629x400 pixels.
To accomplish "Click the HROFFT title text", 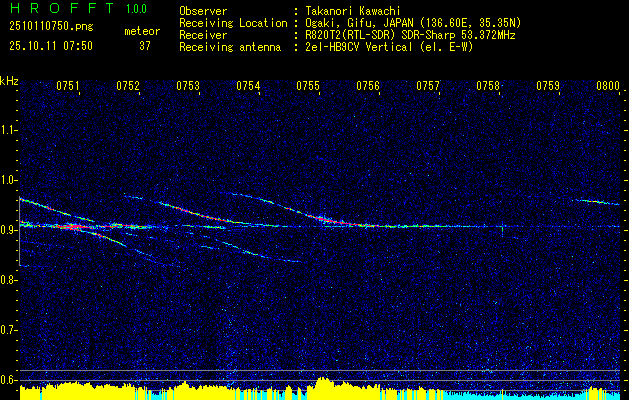I will (x=61, y=8).
